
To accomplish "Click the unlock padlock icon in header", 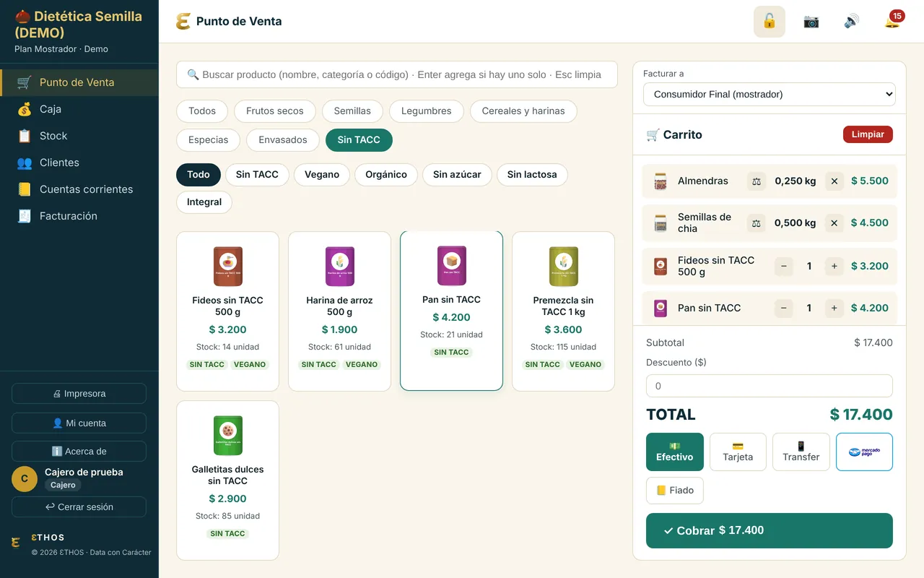I will (x=770, y=22).
